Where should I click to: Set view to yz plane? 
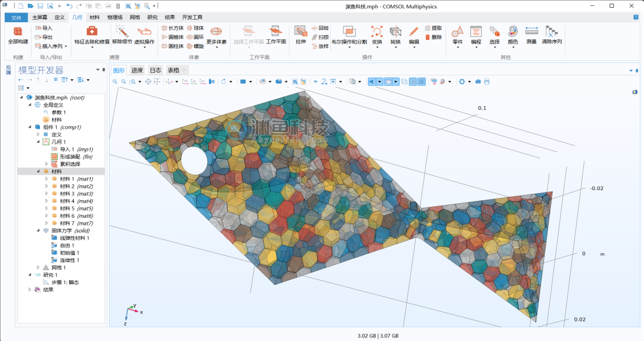pyautogui.click(x=194, y=82)
